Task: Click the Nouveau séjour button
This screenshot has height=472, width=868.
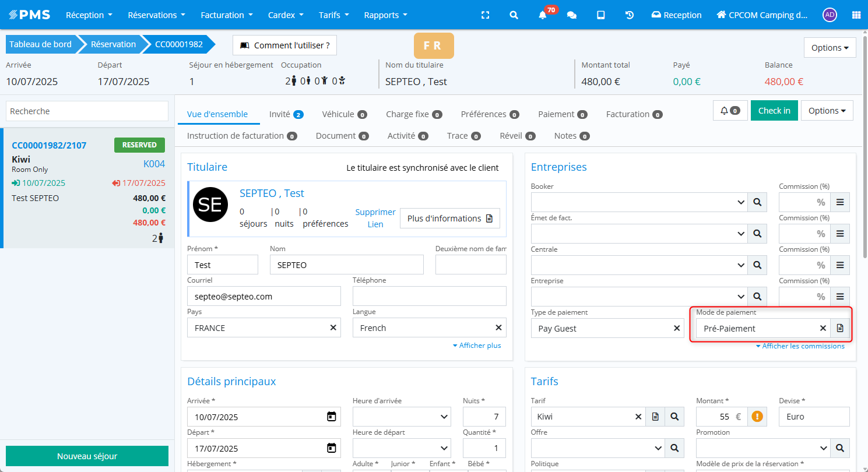Action: [87, 456]
